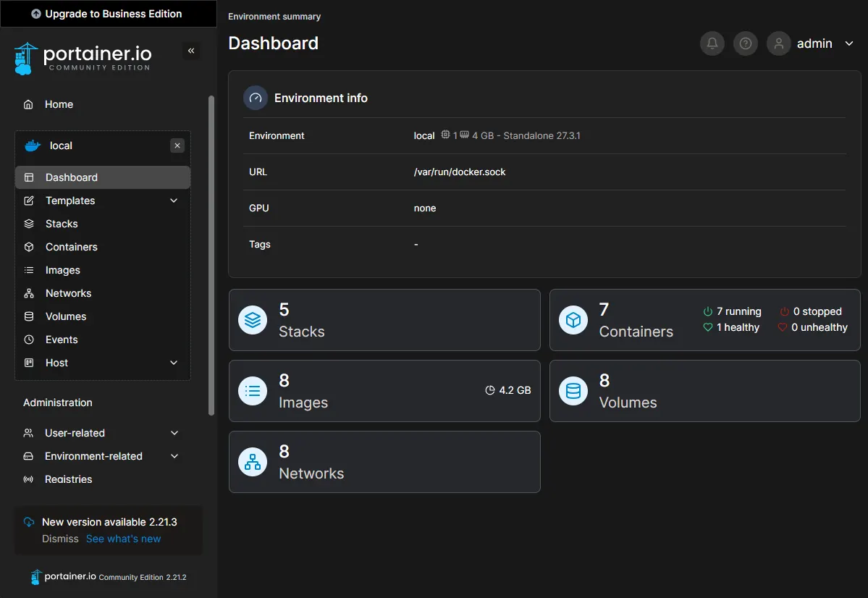The image size is (868, 598).
Task: Click the Events clock icon in sidebar
Action: click(29, 340)
